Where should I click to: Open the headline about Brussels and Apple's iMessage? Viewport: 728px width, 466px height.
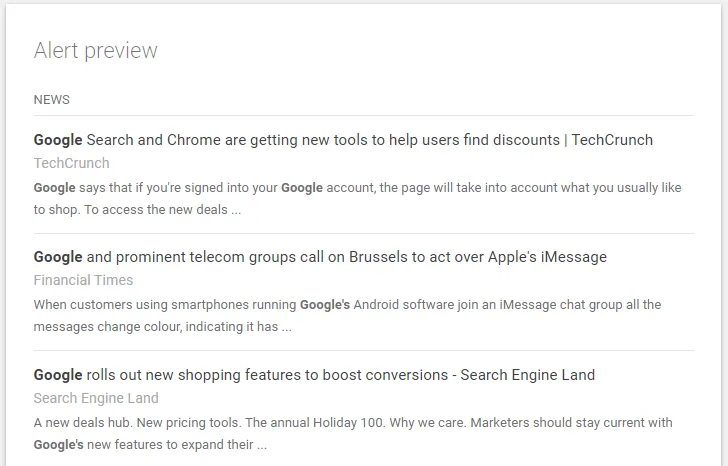pyautogui.click(x=320, y=257)
